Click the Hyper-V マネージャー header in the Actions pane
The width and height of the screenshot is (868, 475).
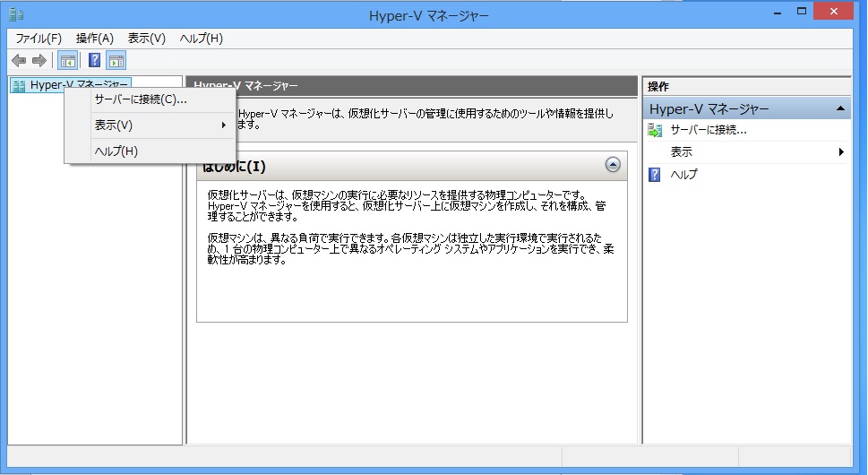[x=747, y=108]
